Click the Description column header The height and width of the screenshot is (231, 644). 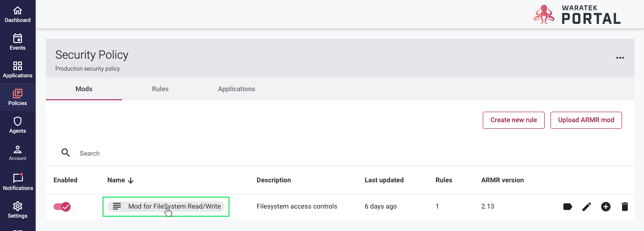(274, 180)
